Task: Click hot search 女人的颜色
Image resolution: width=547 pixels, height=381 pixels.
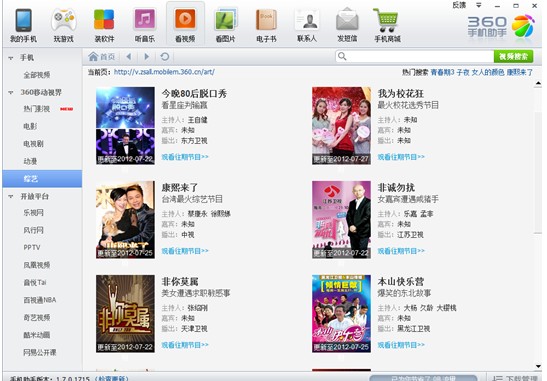Action: 488,72
